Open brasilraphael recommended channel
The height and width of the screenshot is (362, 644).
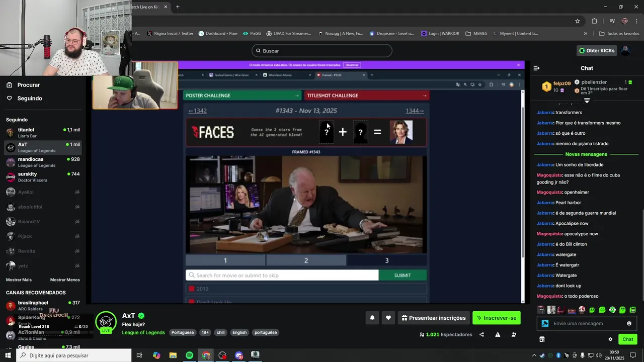pyautogui.click(x=43, y=305)
